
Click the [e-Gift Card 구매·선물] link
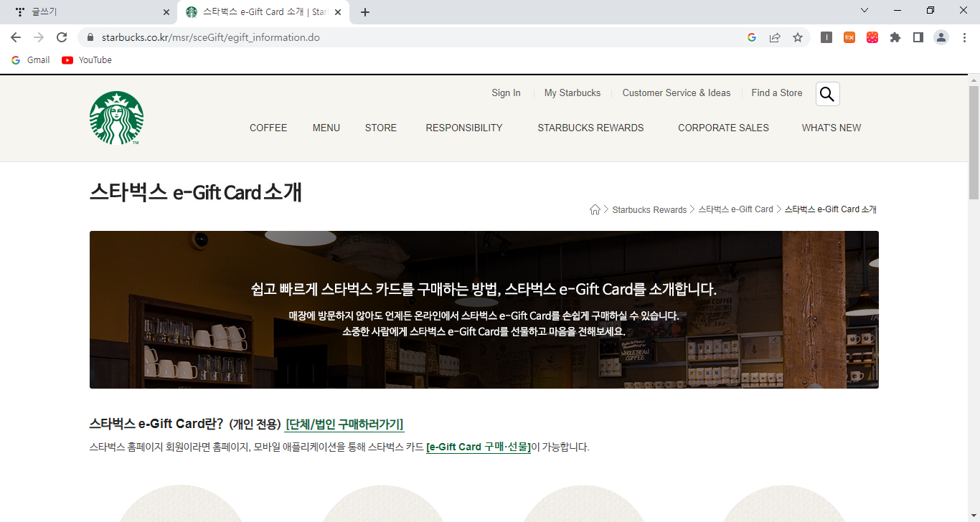pyautogui.click(x=479, y=447)
